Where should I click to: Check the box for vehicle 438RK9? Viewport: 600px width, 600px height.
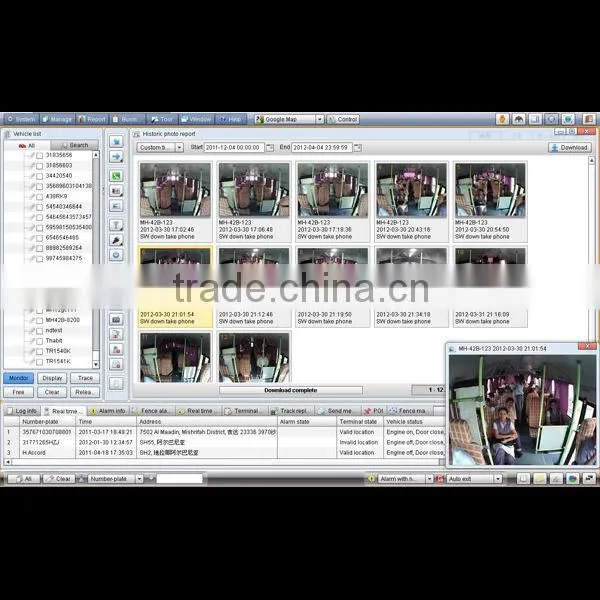click(39, 197)
